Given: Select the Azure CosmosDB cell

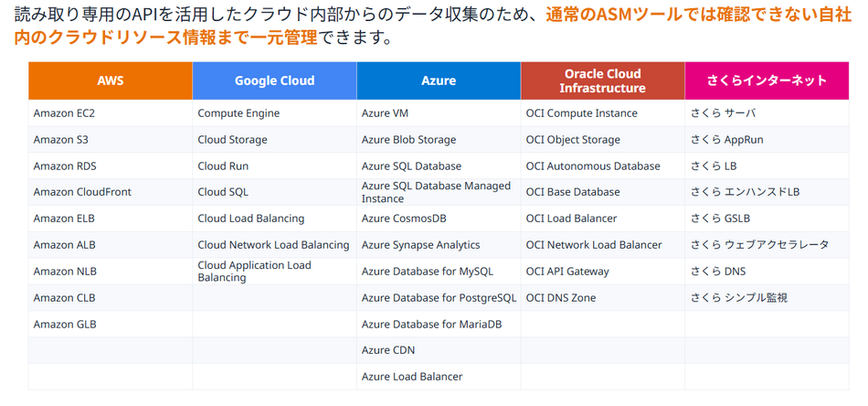Looking at the screenshot, I should (439, 219).
